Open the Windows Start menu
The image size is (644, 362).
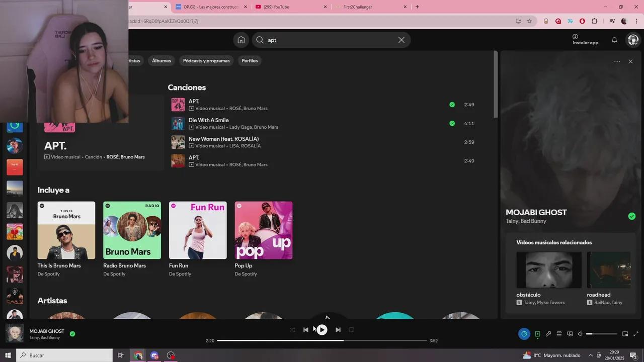8,355
